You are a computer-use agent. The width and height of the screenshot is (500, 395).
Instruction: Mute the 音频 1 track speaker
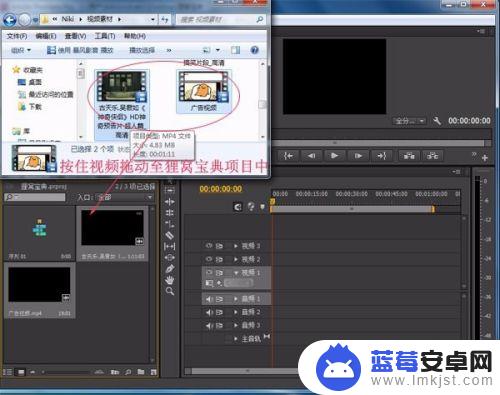click(209, 299)
